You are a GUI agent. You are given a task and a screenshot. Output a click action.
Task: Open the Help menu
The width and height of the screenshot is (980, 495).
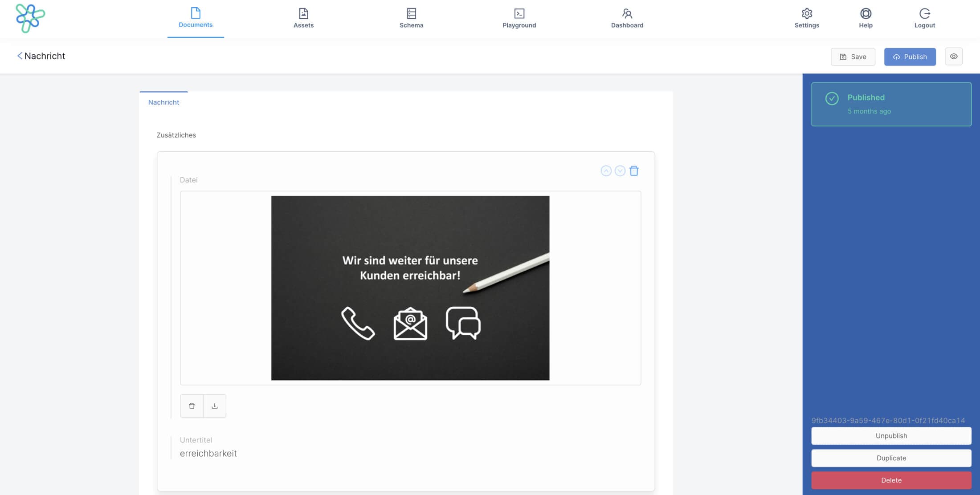point(865,18)
